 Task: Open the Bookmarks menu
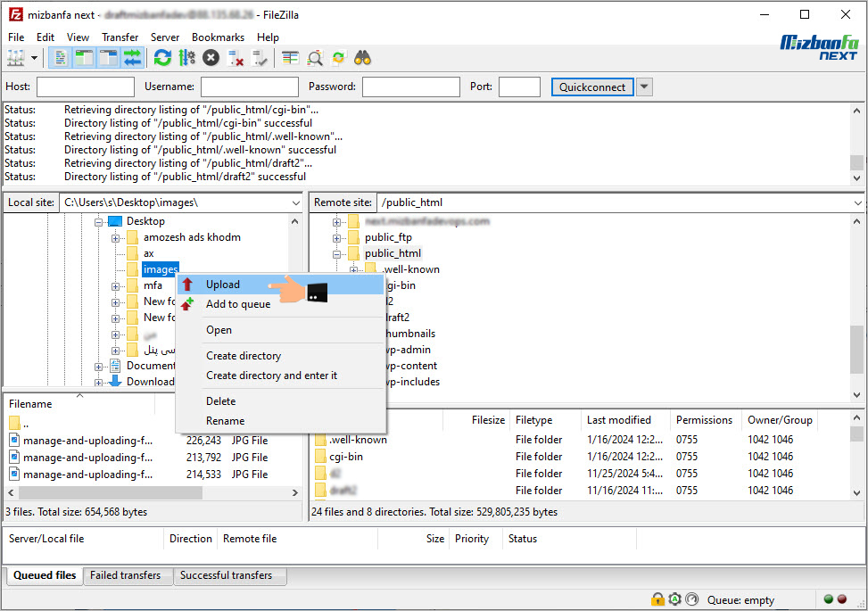click(218, 37)
